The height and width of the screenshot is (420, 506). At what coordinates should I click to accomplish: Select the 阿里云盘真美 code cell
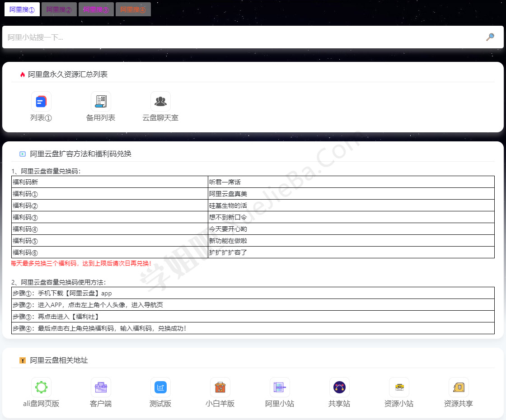click(351, 194)
